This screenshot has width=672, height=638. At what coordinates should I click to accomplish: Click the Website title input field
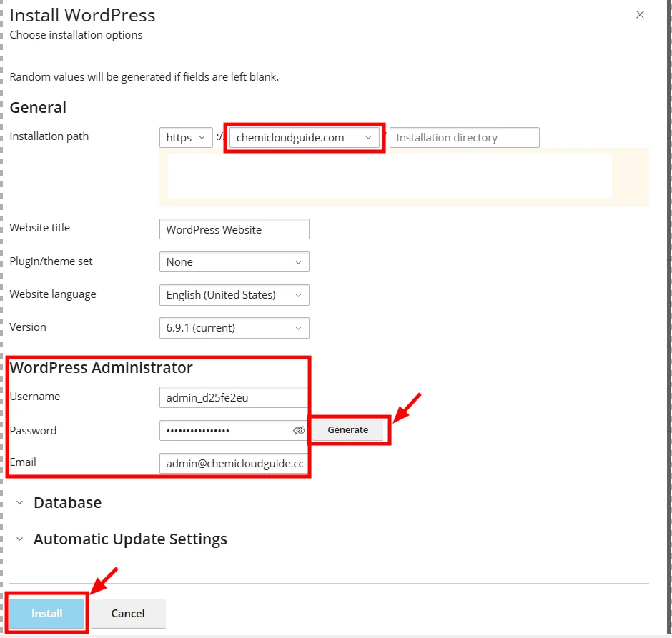pyautogui.click(x=234, y=229)
